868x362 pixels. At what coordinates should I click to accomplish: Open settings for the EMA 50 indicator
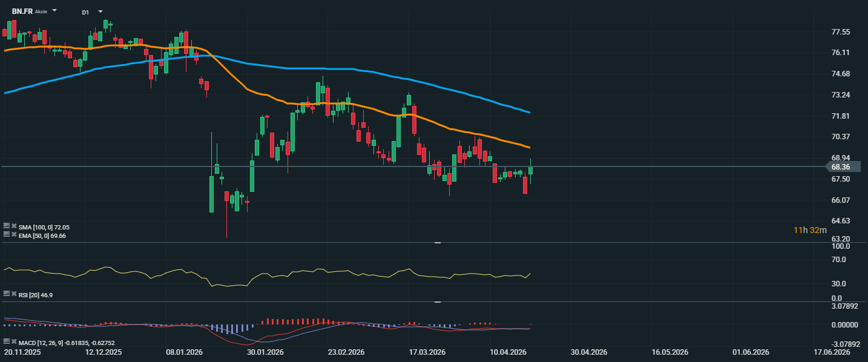click(x=7, y=235)
